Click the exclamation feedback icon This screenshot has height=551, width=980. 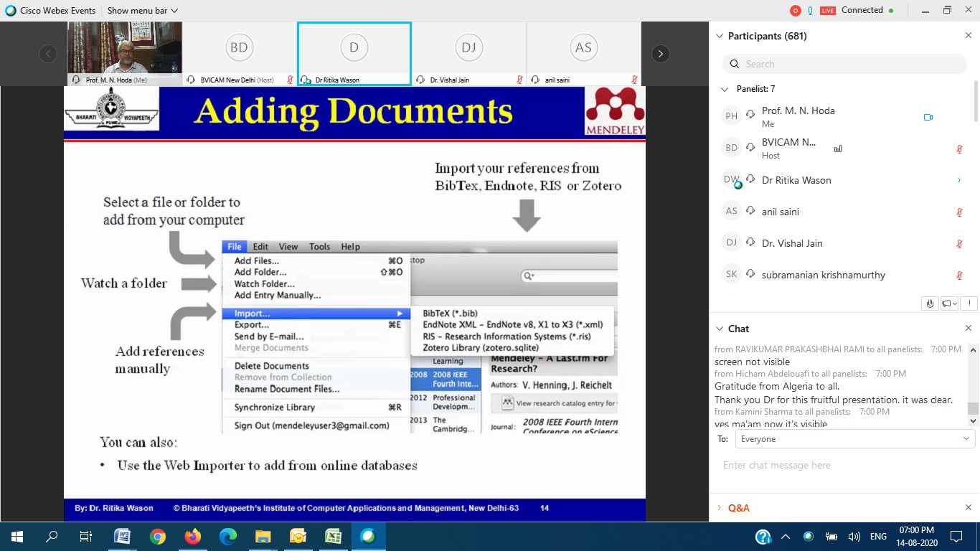pos(969,303)
